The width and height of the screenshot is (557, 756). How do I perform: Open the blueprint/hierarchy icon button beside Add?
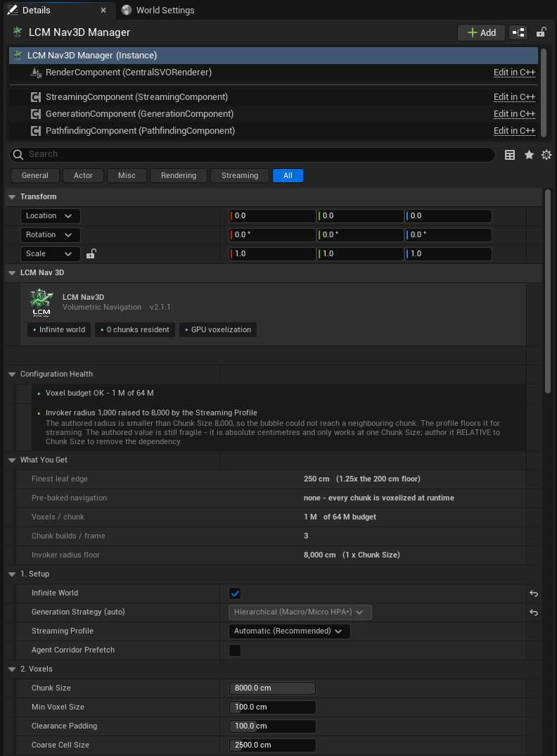click(518, 32)
